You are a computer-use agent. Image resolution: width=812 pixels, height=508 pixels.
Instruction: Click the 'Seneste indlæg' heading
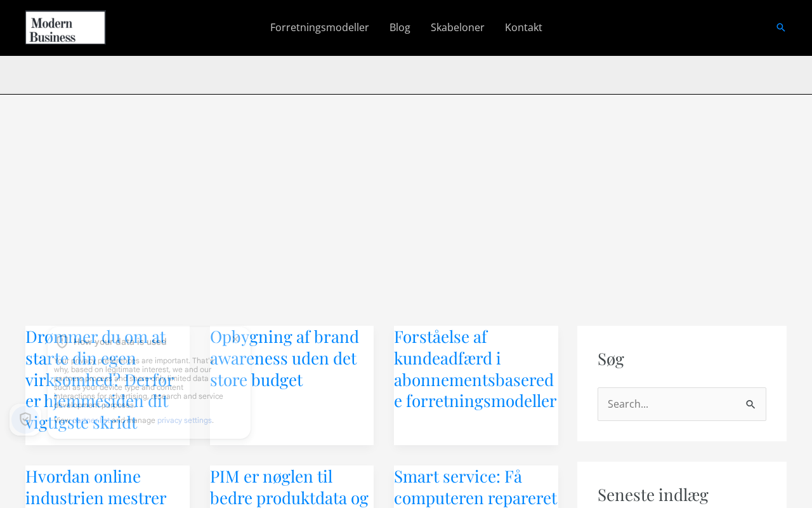653,495
